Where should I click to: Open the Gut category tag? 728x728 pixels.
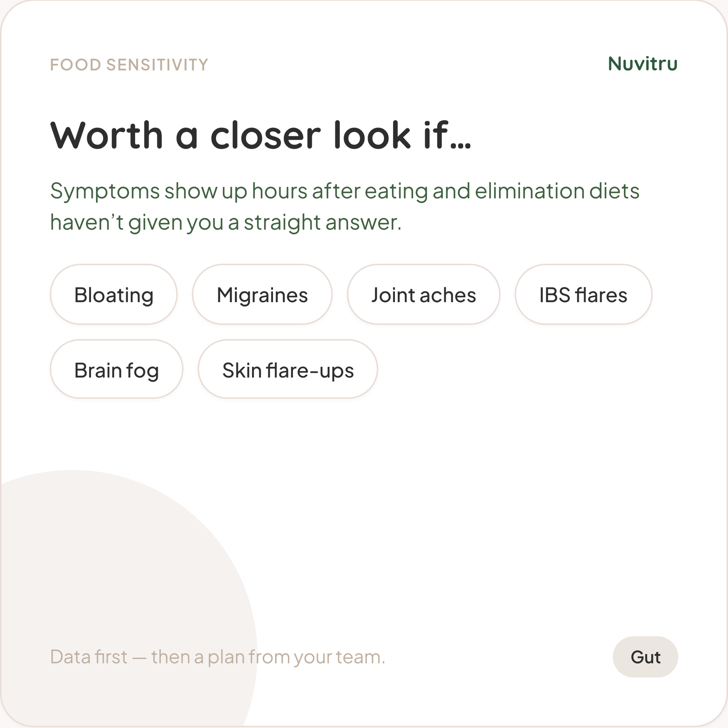(645, 657)
